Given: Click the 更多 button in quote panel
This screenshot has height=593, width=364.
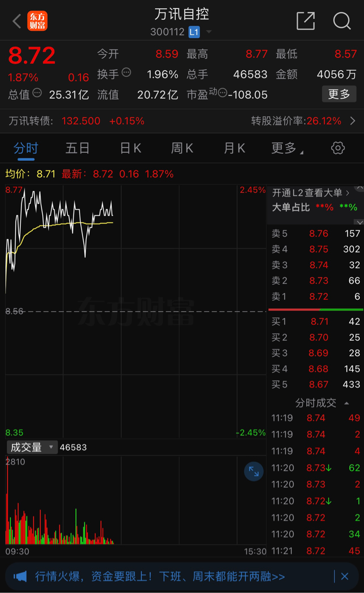Looking at the screenshot, I should (339, 94).
